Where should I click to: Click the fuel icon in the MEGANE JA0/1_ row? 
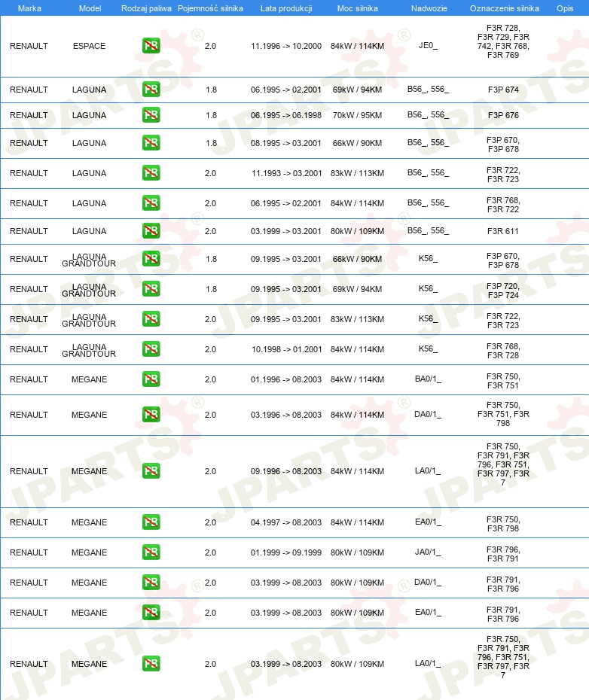coord(151,552)
